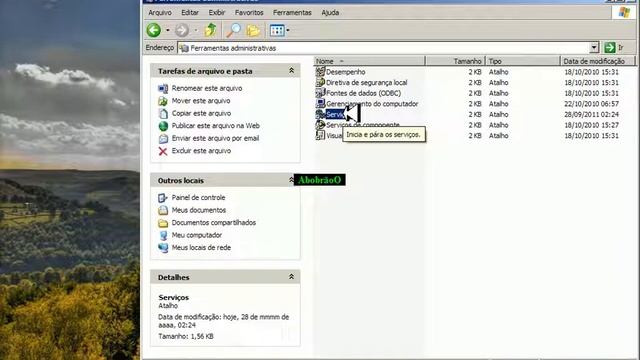Sort by the Tamanho column header
The width and height of the screenshot is (640, 360).
coord(455,61)
